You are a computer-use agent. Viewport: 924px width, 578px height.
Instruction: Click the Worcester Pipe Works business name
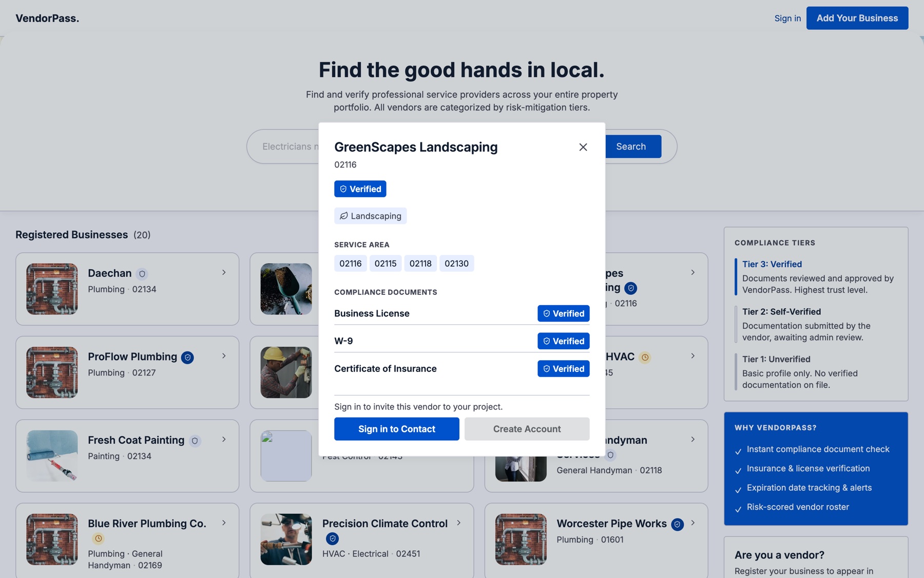612,524
